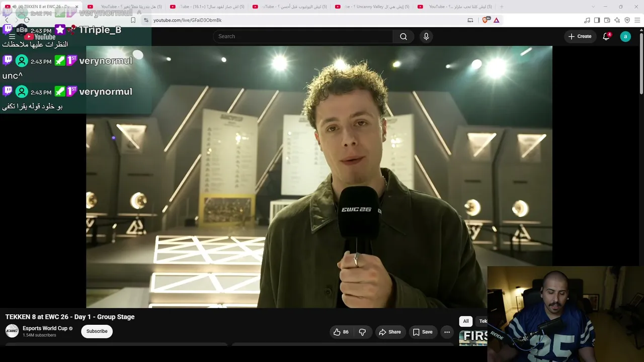The width and height of the screenshot is (644, 362).
Task: Switch to the Uncanny Valley tab
Action: [373, 7]
